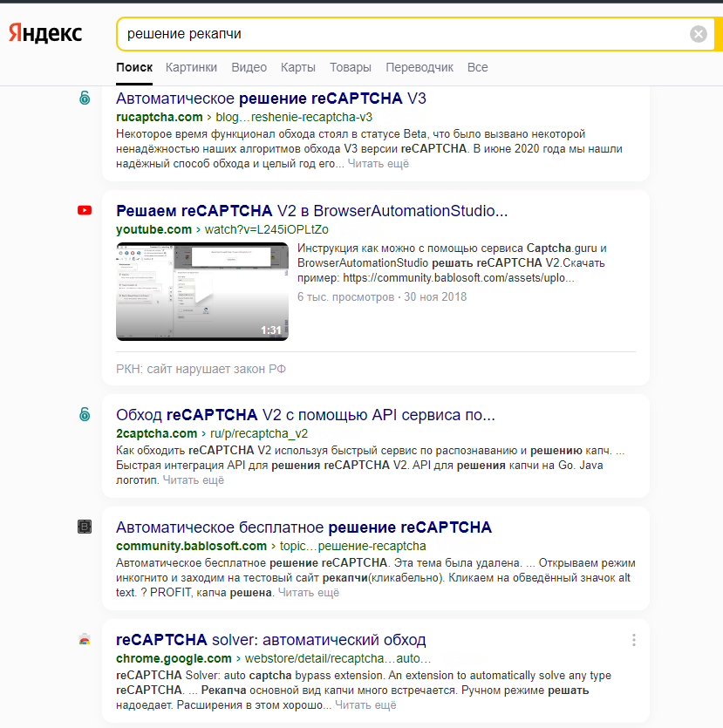Open the Видео tab
This screenshot has height=728, width=723.
249,67
